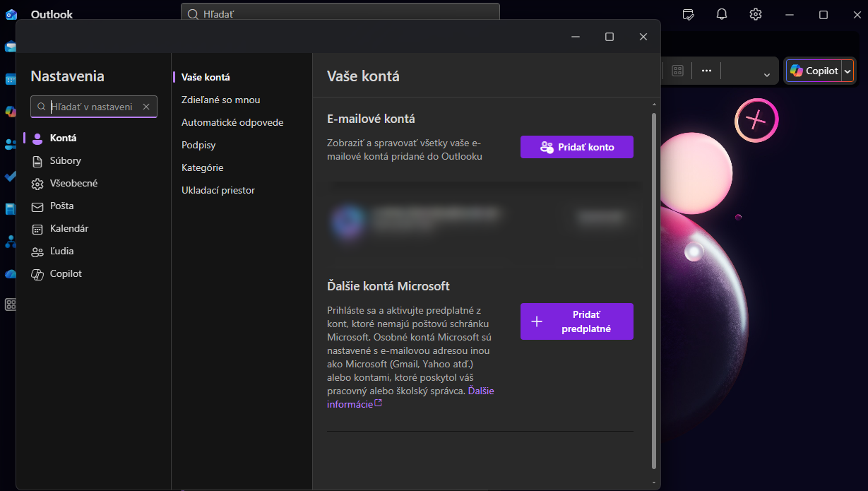The image size is (868, 491).
Task: Go to Pošta settings section
Action: point(61,206)
